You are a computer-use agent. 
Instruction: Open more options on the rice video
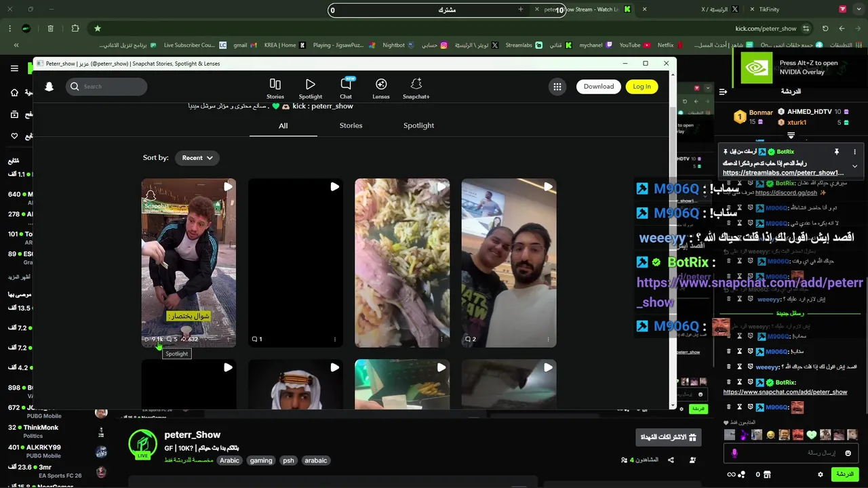441,339
